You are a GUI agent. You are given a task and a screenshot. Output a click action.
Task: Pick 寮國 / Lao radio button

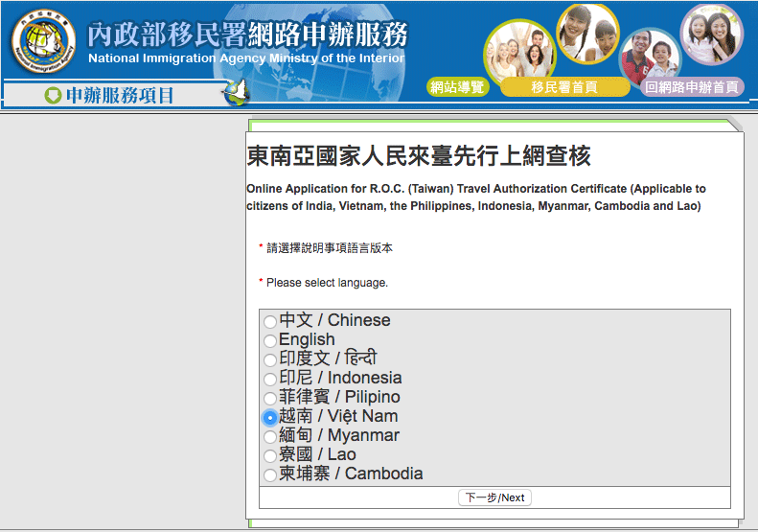[270, 456]
